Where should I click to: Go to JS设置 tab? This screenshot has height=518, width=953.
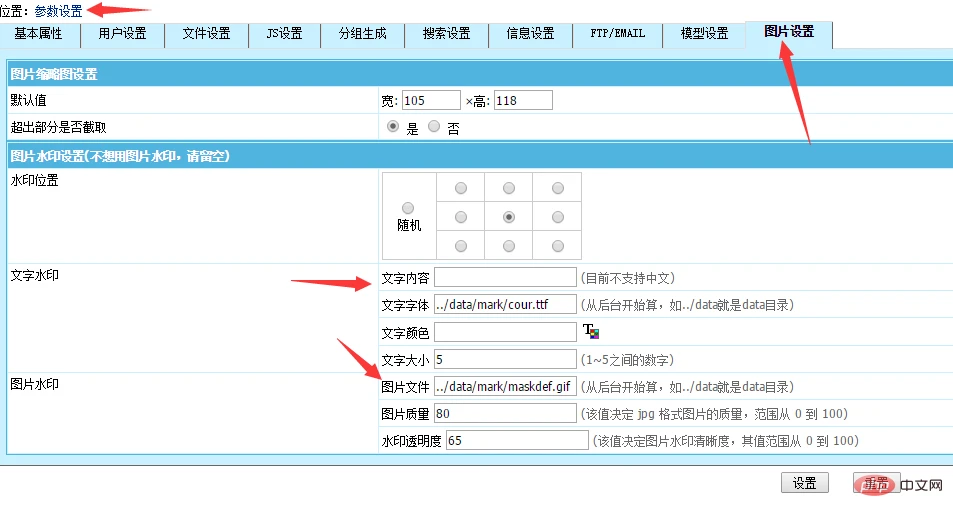[x=284, y=34]
